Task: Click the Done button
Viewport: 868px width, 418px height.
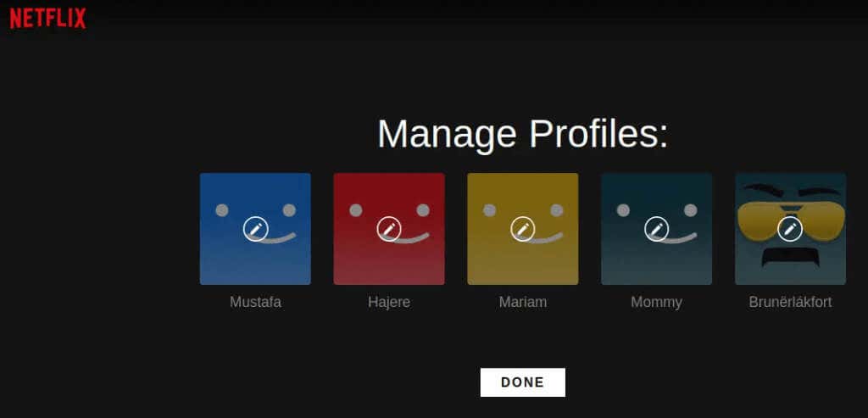Action: coord(522,382)
